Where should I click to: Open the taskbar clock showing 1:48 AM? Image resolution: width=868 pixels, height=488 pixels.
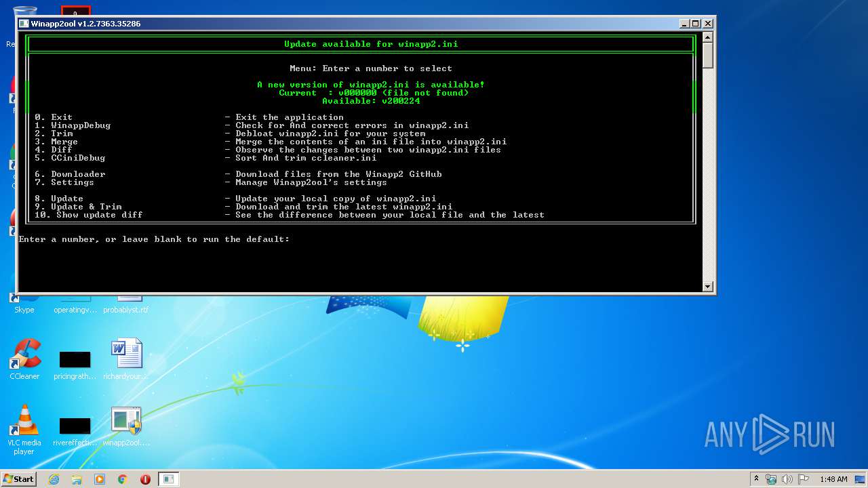pyautogui.click(x=833, y=479)
